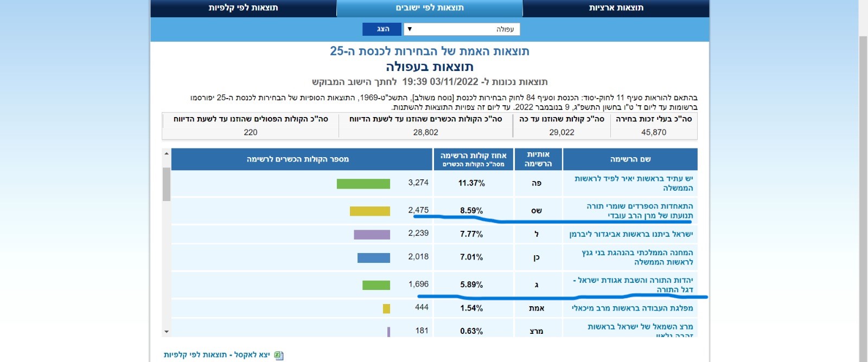Open the מרצ השמאל של ישראל link
868x362 pixels.
[640, 331]
